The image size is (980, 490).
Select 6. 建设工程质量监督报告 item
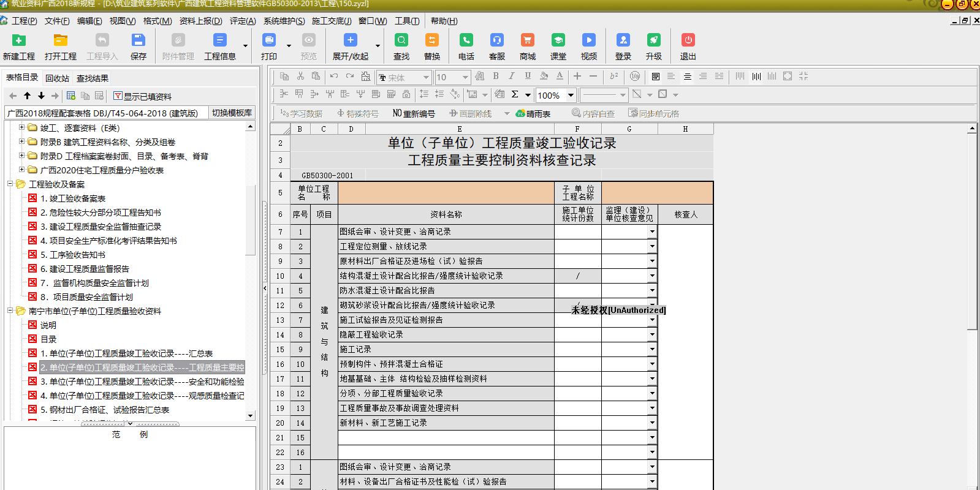tap(85, 269)
